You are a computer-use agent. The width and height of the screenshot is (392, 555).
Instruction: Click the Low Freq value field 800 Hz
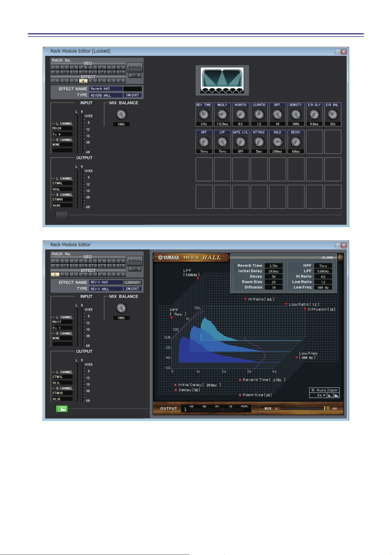pos(323,288)
